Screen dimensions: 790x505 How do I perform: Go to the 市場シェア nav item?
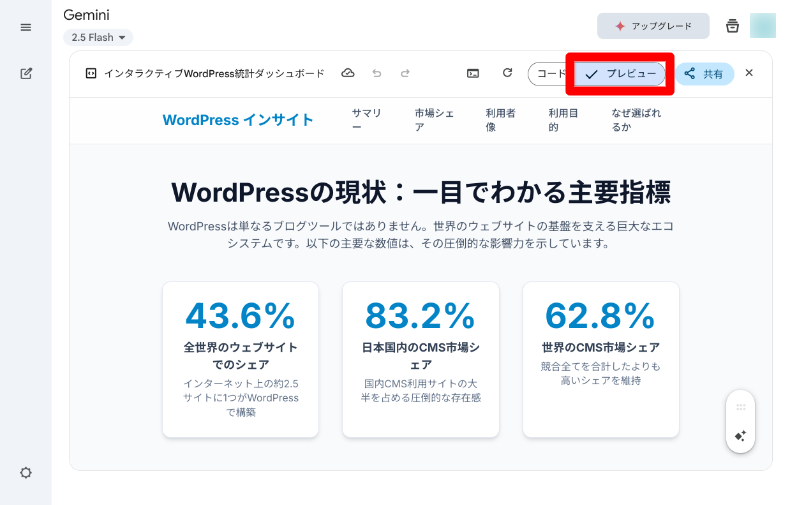click(434, 120)
